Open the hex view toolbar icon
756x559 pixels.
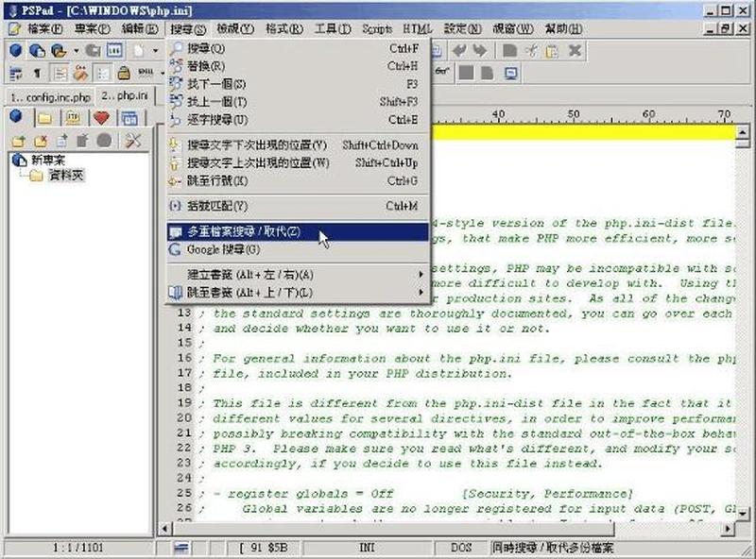pyautogui.click(x=114, y=50)
